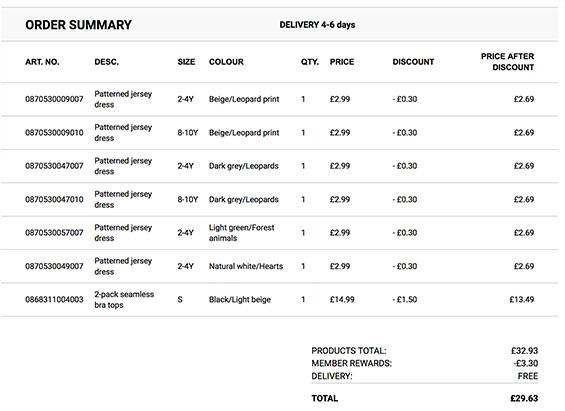
Task: Select the Natural white/Hearts colour cell
Action: point(246,266)
